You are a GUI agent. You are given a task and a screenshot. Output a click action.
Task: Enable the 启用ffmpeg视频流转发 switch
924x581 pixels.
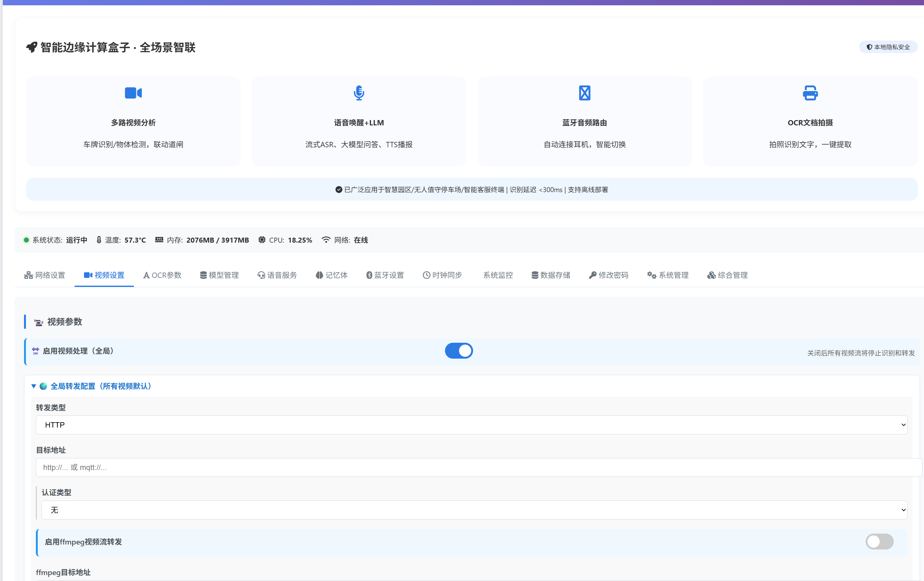(x=879, y=541)
